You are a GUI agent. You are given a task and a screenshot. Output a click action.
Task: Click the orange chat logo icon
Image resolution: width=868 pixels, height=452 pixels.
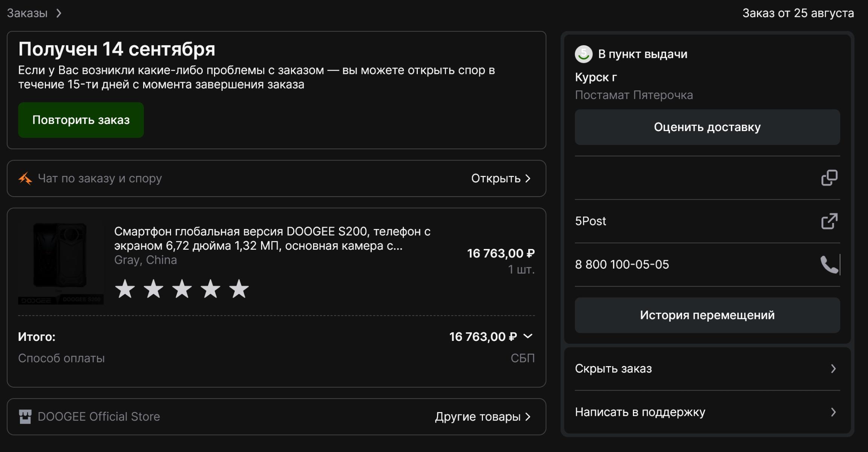25,179
